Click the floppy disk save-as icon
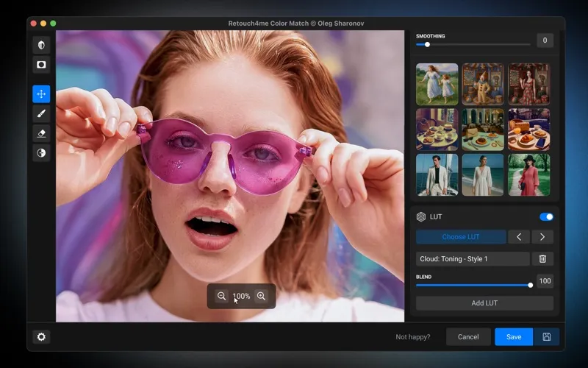Viewport: 588px width, 368px height. [547, 336]
